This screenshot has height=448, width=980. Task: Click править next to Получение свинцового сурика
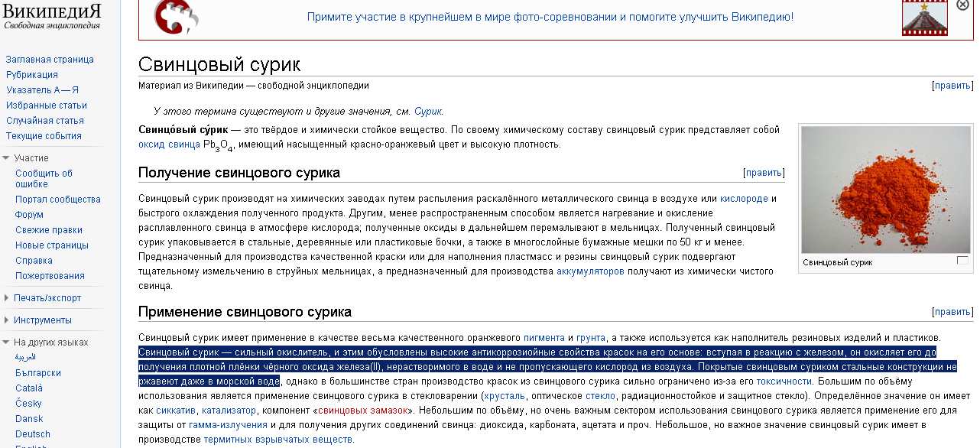point(763,173)
